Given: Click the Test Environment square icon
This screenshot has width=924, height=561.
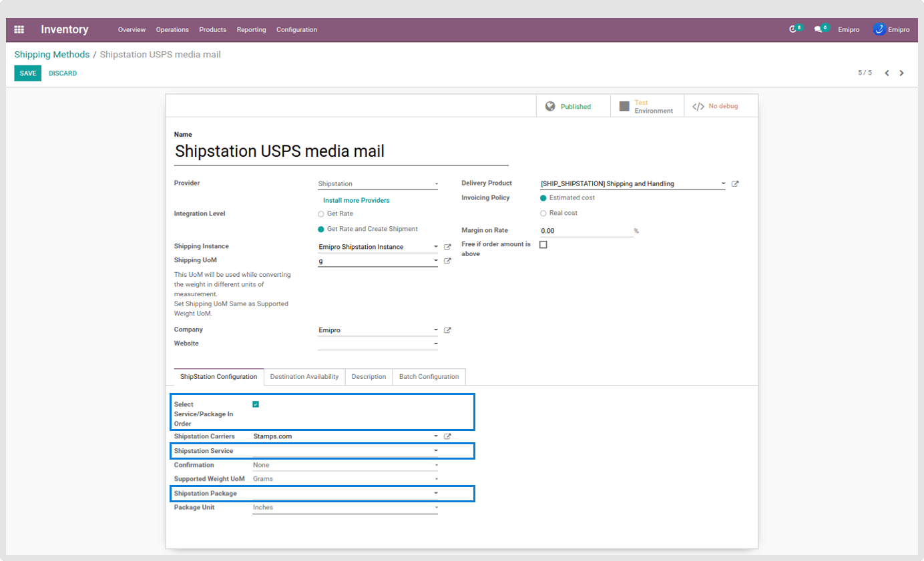Looking at the screenshot, I should (x=624, y=107).
